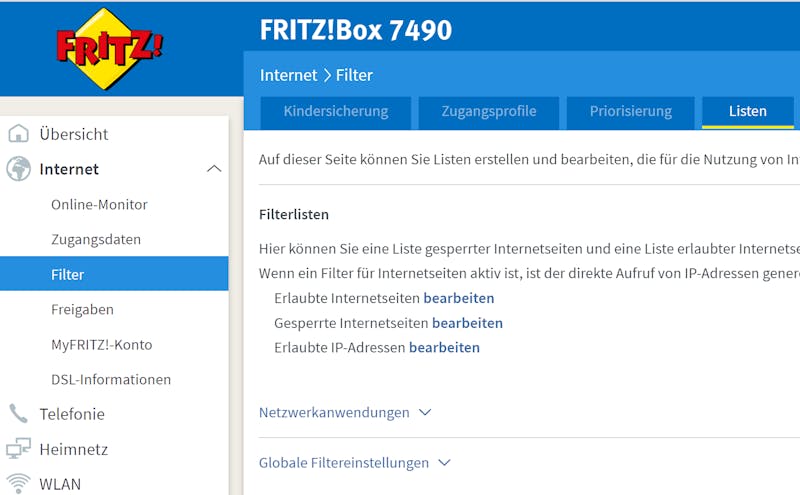Image resolution: width=800 pixels, height=495 pixels.
Task: Open the WLAN menu
Action: coord(60,484)
